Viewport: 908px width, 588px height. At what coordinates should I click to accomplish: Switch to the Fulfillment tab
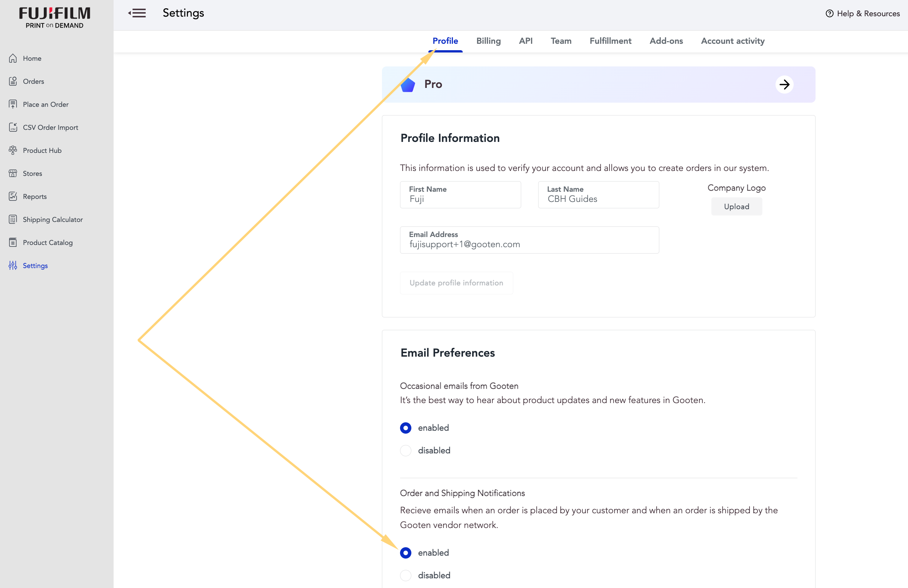tap(610, 41)
